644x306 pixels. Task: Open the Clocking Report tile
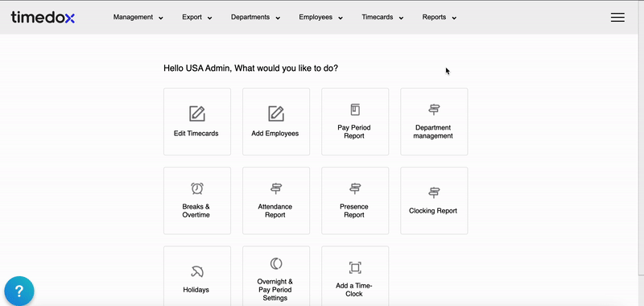(x=434, y=201)
